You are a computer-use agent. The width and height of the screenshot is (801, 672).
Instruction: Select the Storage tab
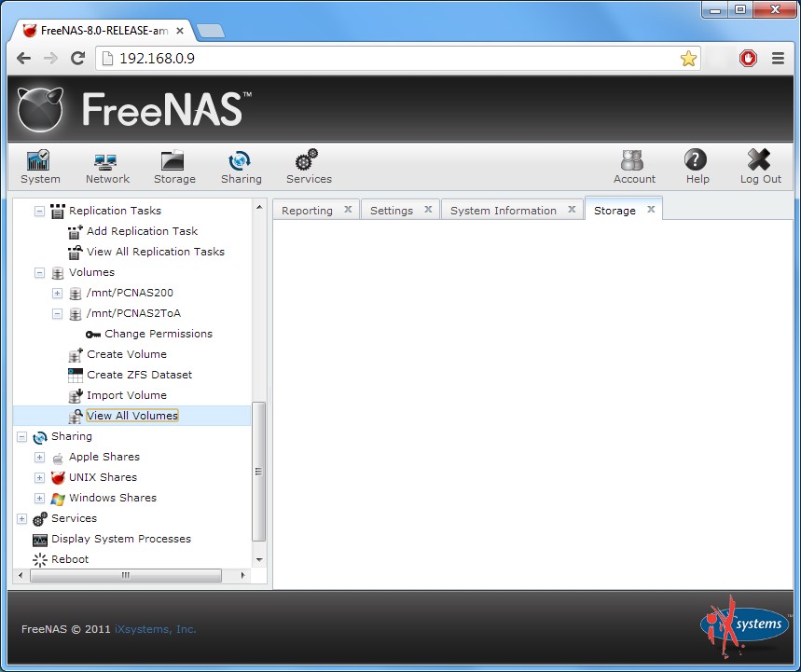pos(615,211)
